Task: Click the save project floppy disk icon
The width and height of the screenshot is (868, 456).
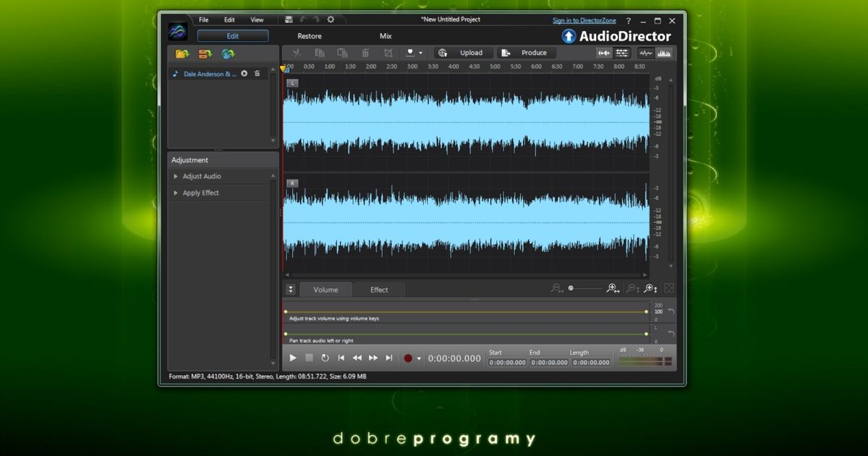Action: point(289,20)
